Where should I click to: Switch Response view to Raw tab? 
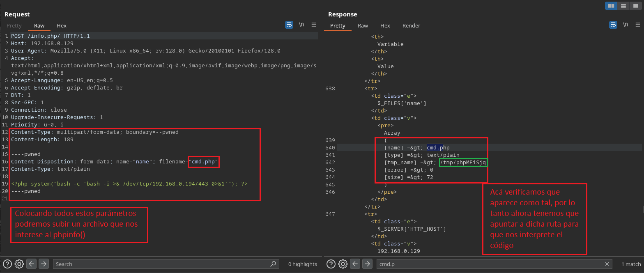[x=363, y=25]
